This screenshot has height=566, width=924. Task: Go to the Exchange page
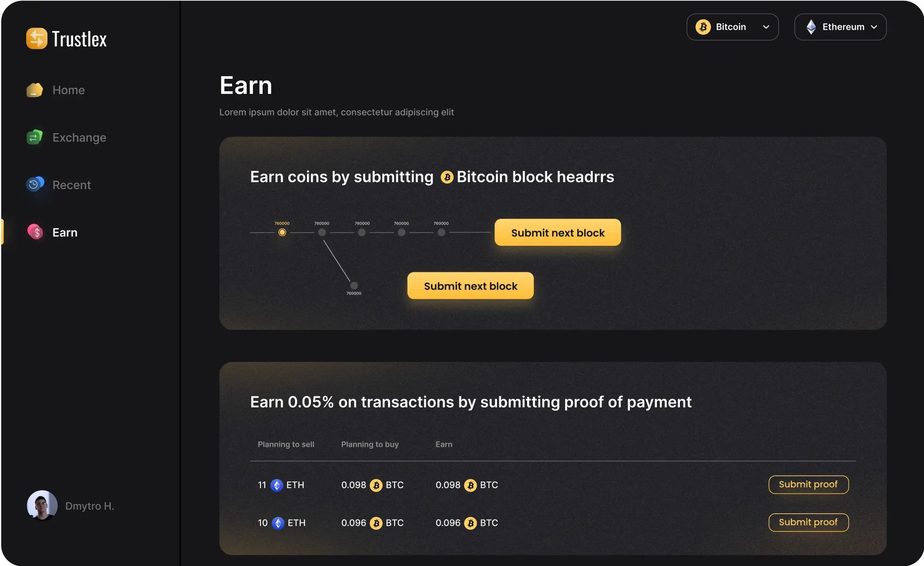pos(79,137)
